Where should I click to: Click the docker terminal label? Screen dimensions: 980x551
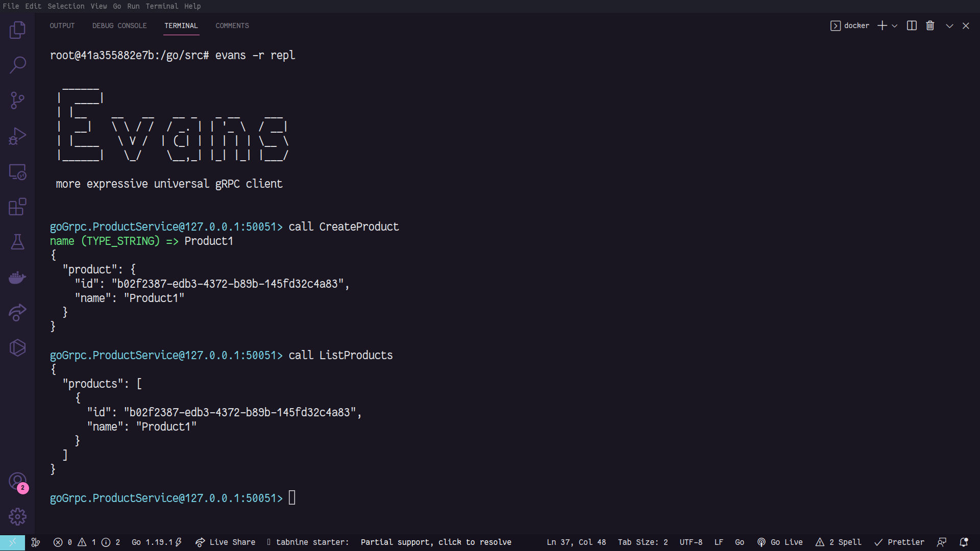point(850,26)
